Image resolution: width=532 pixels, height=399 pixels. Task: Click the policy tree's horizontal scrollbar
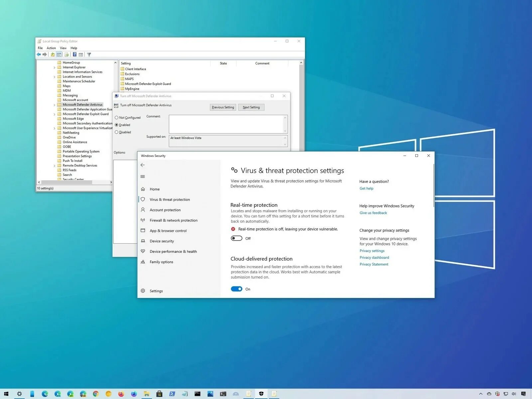pos(66,182)
